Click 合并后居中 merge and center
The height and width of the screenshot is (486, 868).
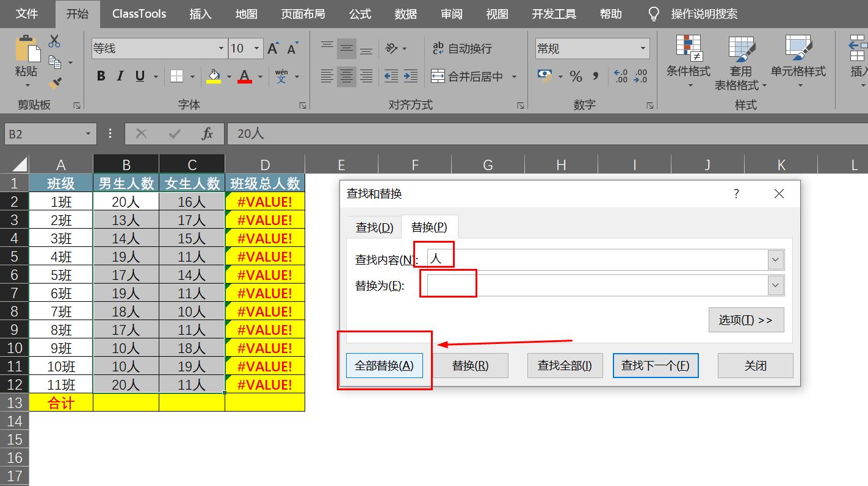point(468,76)
